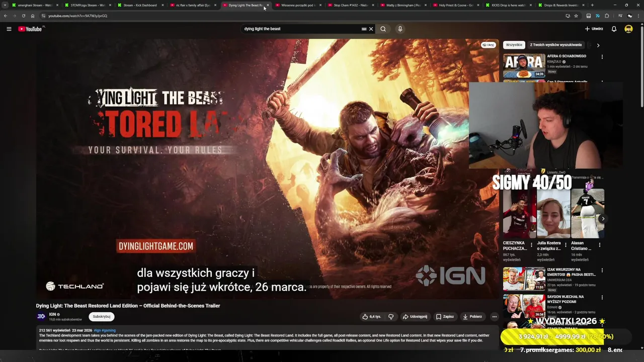Screen dimensions: 644x362
Task: Open options for the Julia Kostera short
Action: [x=566, y=245]
